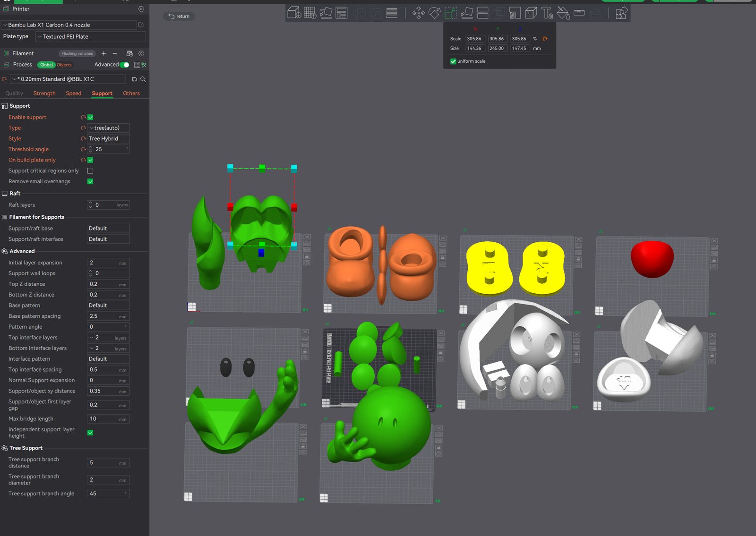Image resolution: width=756 pixels, height=536 pixels.
Task: Open the layer height lines icon
Action: coord(392,13)
